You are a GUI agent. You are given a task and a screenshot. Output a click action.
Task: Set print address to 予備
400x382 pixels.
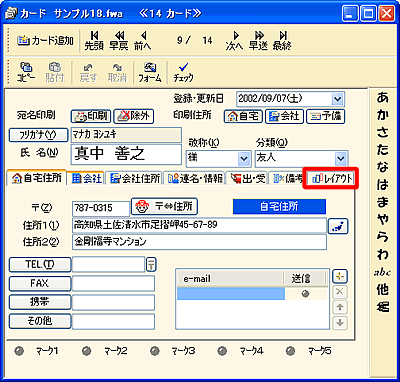coord(325,116)
